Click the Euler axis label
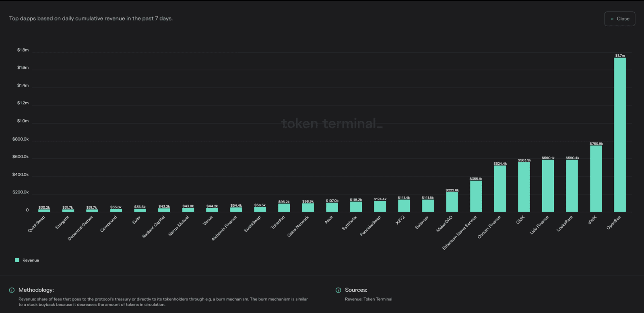The width and height of the screenshot is (644, 313). 137,220
